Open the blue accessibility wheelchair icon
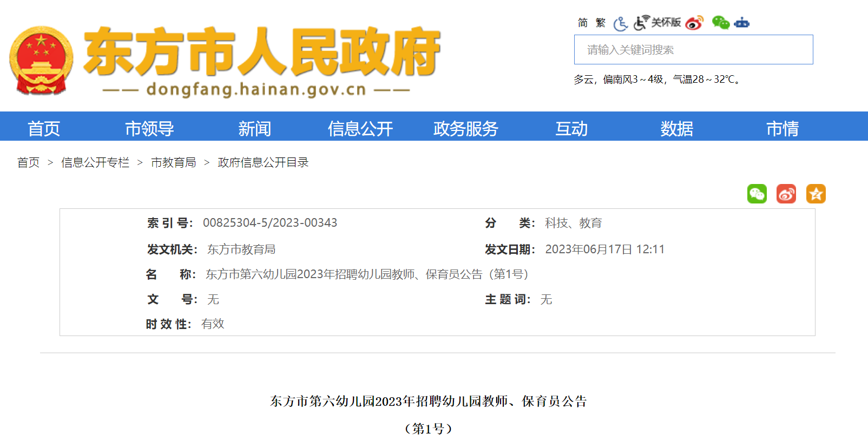Viewport: 868px width, 447px height. 621,23
